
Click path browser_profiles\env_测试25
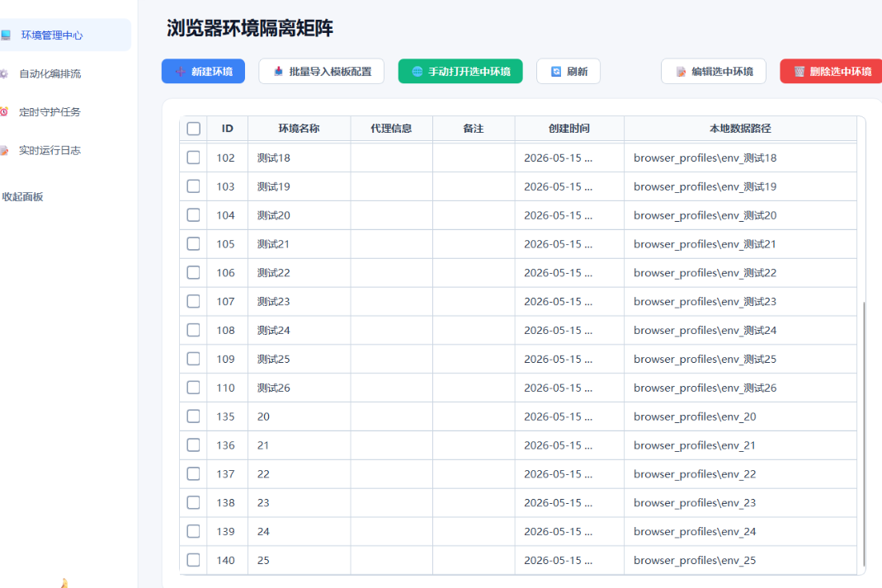coord(705,360)
